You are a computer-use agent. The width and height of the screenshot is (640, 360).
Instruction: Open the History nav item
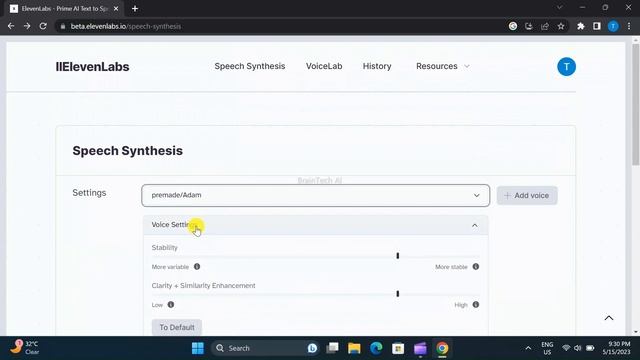click(x=377, y=66)
